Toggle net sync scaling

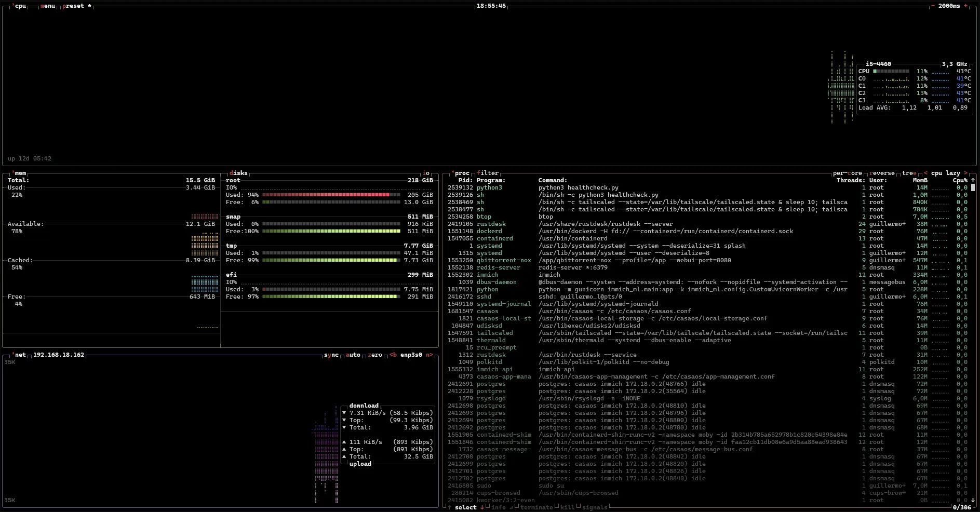tap(331, 355)
